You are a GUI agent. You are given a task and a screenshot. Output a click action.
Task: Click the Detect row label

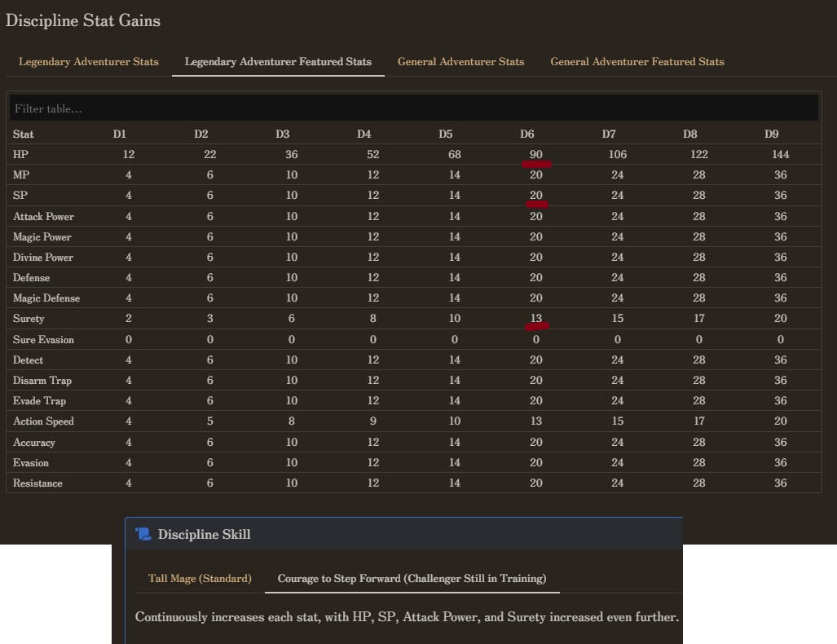(28, 360)
